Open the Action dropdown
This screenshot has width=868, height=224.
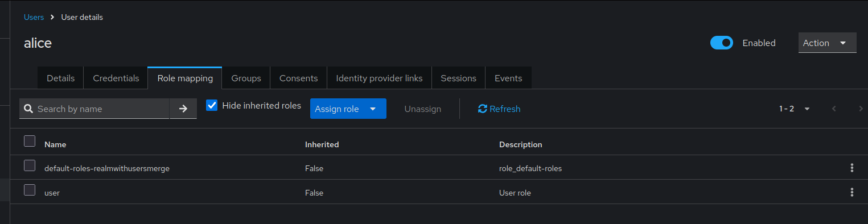click(827, 43)
